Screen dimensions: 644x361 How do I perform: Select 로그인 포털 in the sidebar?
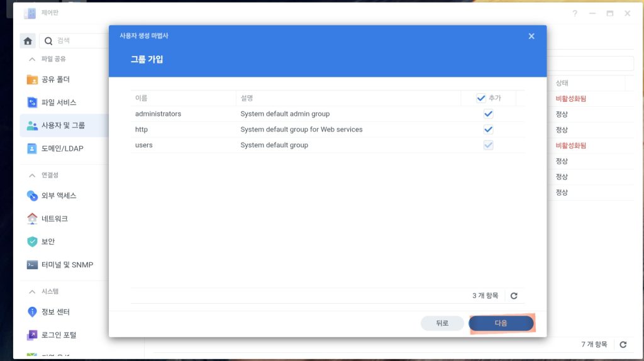(x=58, y=335)
